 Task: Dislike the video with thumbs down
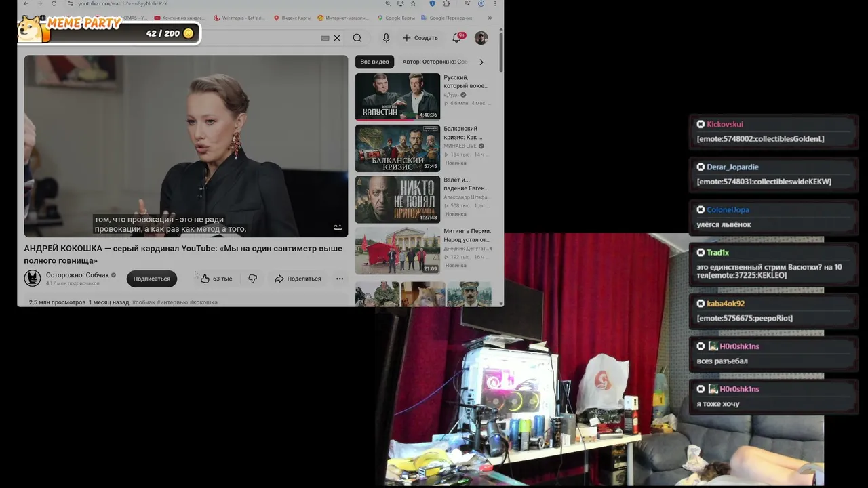(x=252, y=279)
